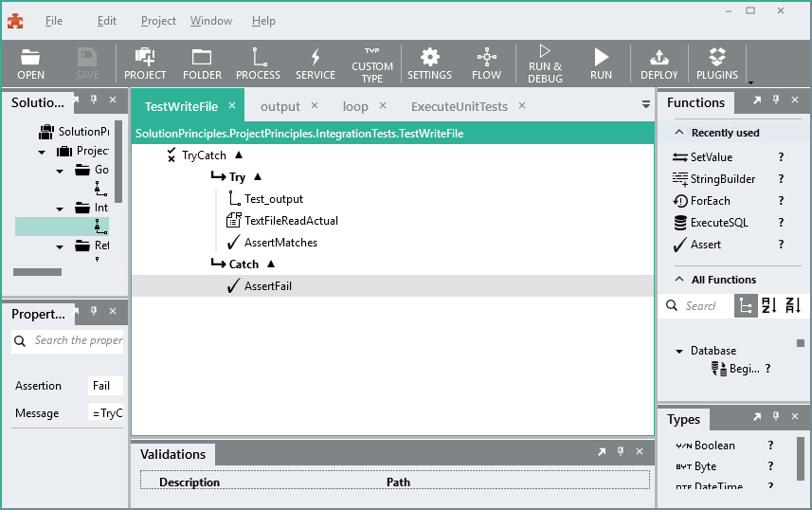Toggle ascending A-Z sort in Functions
Image resolution: width=812 pixels, height=510 pixels.
coord(769,306)
